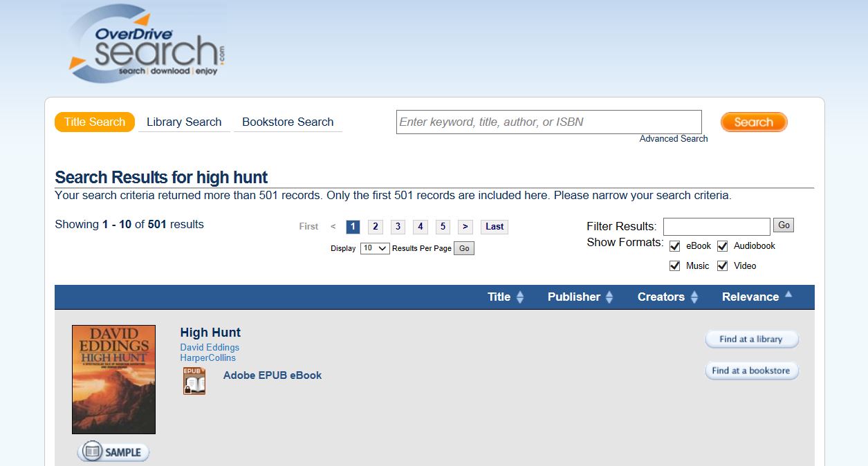
Task: Click the 'Showing 1 - 10 of 501 results' text
Action: point(129,224)
